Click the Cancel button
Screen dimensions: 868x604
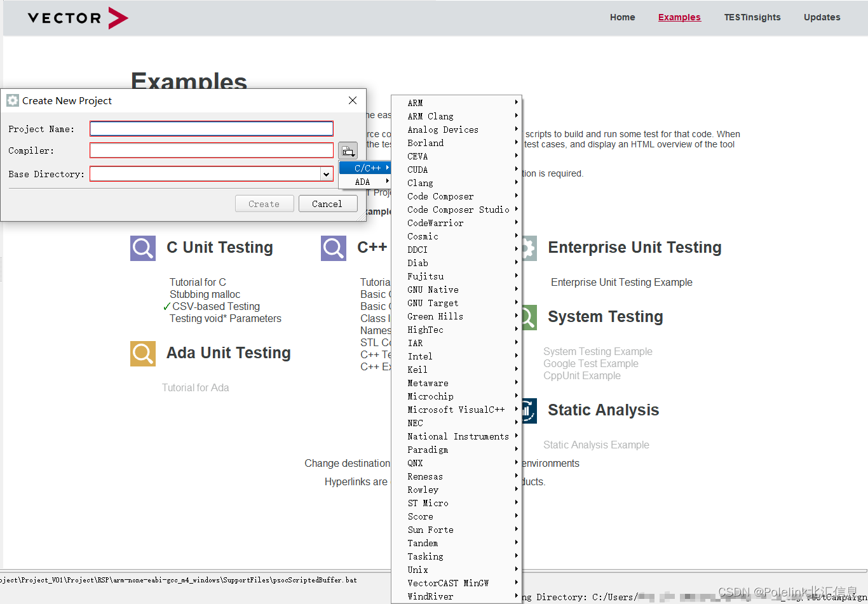pyautogui.click(x=327, y=204)
